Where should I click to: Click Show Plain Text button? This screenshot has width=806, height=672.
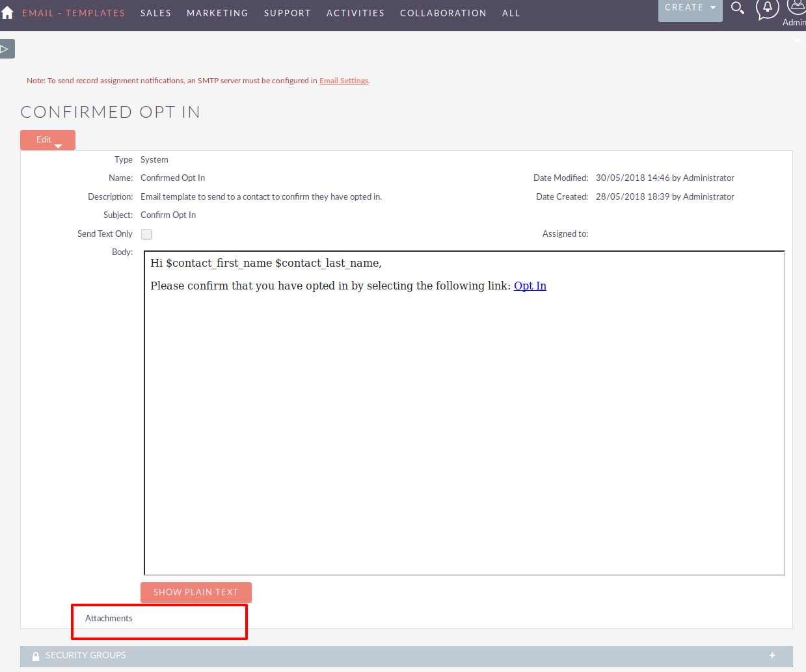[196, 592]
